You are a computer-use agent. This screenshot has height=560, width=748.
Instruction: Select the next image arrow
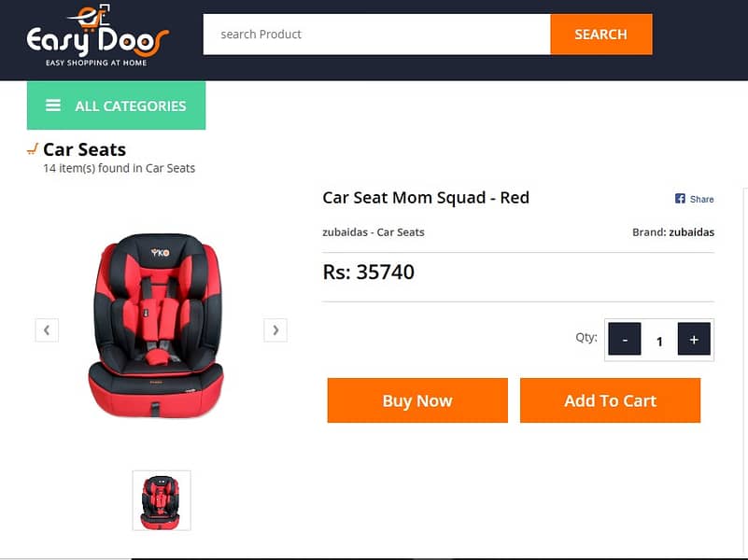(x=275, y=329)
